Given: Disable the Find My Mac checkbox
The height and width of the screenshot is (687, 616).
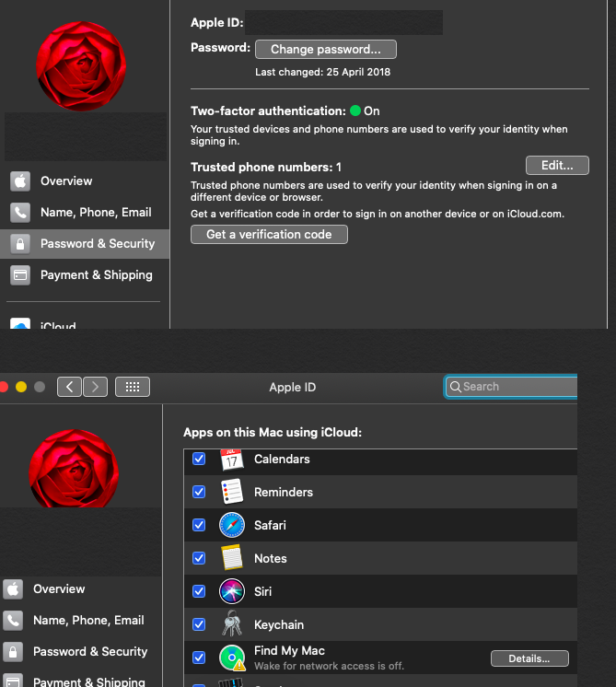Looking at the screenshot, I should tap(199, 658).
